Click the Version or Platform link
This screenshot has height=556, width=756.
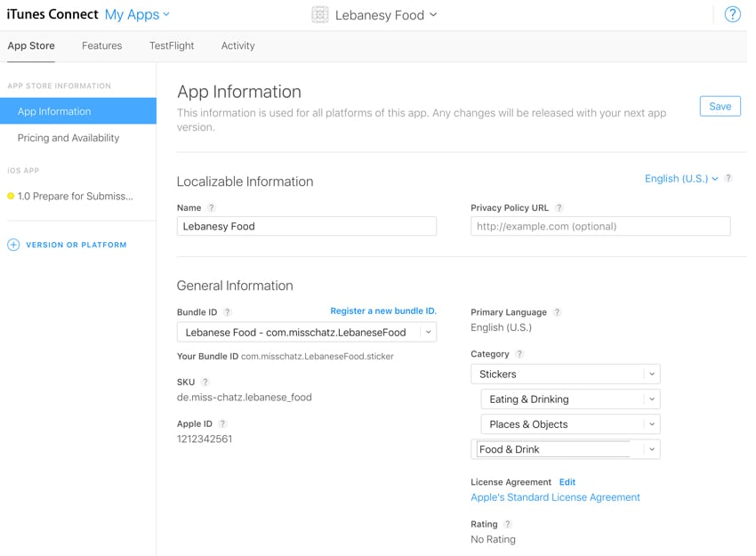pos(76,245)
